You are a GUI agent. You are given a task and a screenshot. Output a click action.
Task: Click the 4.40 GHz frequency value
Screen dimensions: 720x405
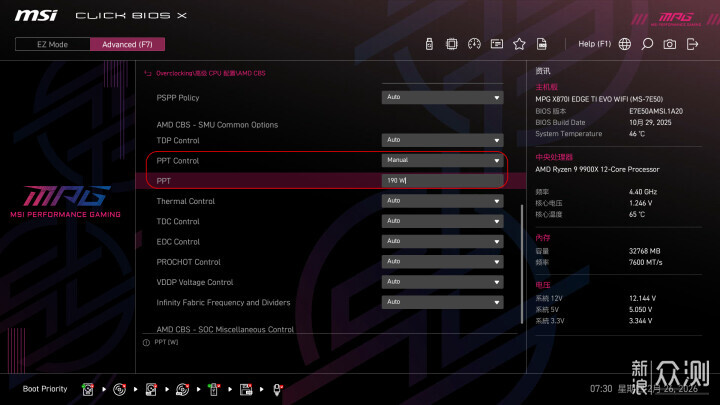pos(643,192)
